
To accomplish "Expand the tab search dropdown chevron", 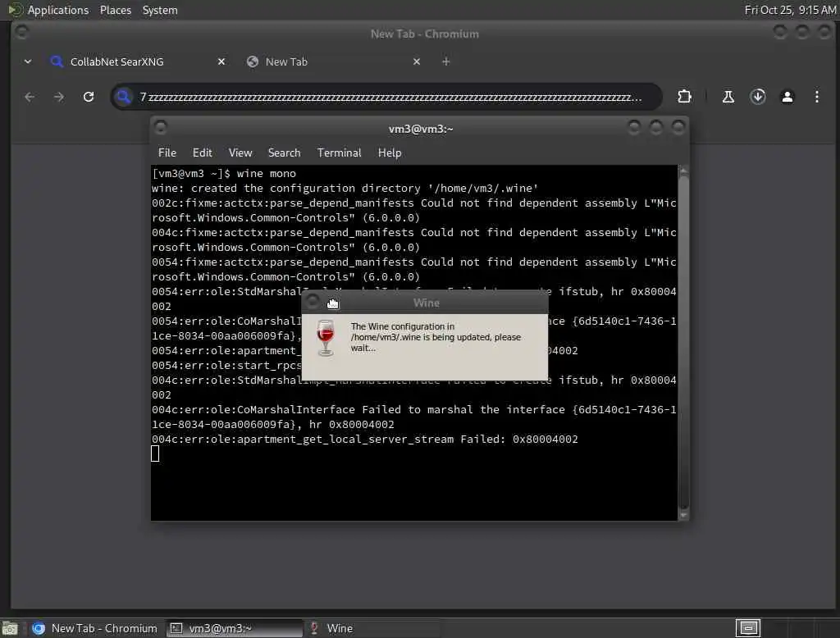I will pos(28,62).
